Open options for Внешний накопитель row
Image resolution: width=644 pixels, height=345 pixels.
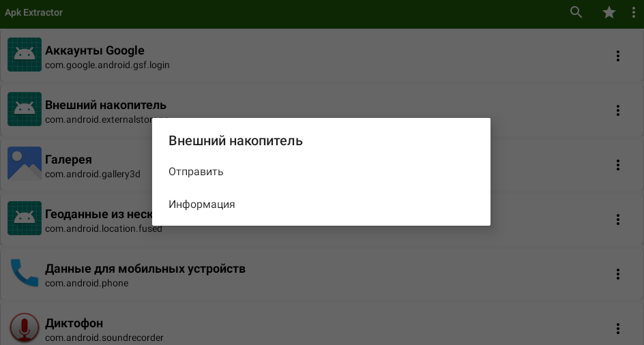point(617,110)
